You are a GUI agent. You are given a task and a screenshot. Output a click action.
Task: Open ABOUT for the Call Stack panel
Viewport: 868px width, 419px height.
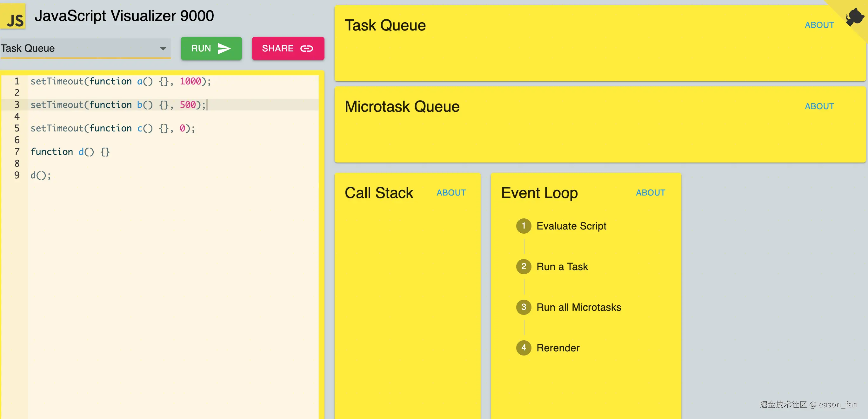pos(451,193)
